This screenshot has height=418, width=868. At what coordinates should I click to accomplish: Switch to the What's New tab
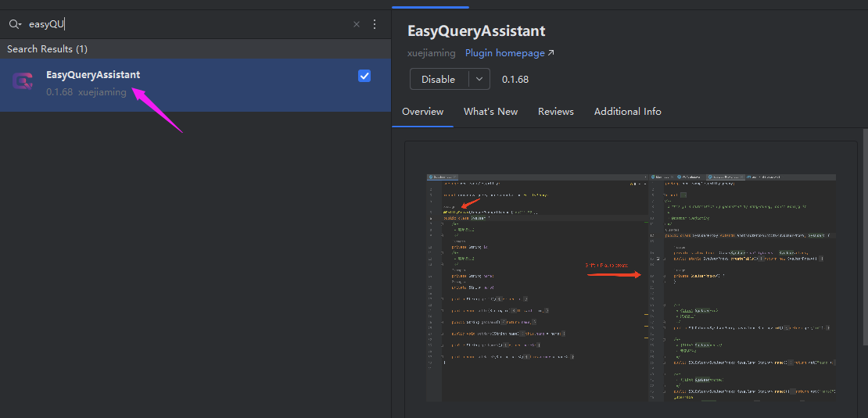point(490,112)
